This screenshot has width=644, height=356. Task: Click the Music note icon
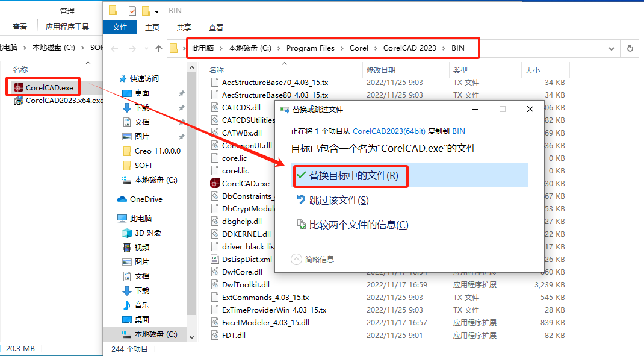pos(128,305)
